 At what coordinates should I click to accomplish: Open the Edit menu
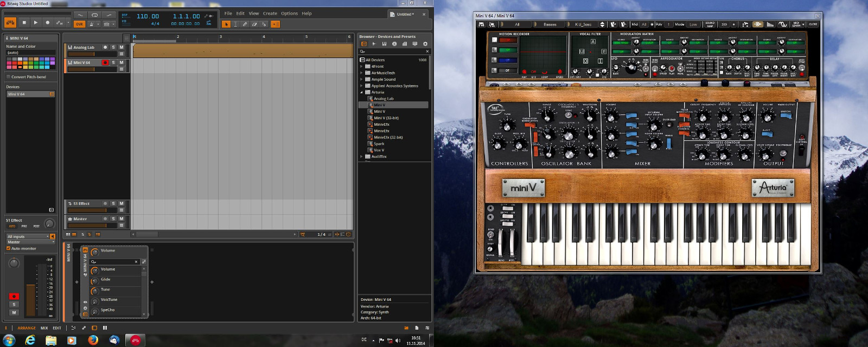coord(240,14)
